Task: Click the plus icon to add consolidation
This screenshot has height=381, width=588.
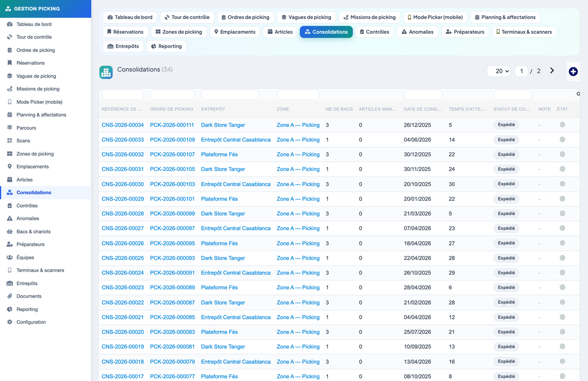Action: [x=573, y=71]
